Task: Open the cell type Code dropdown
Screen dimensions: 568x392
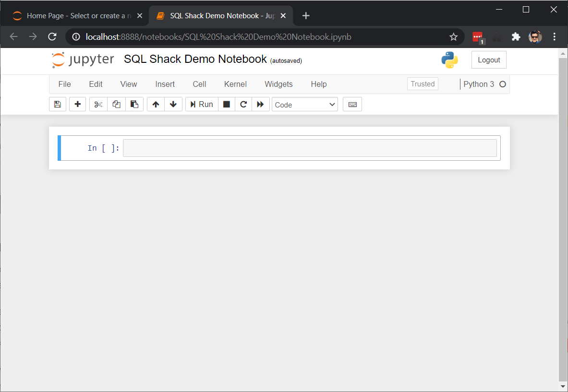Action: (x=305, y=105)
